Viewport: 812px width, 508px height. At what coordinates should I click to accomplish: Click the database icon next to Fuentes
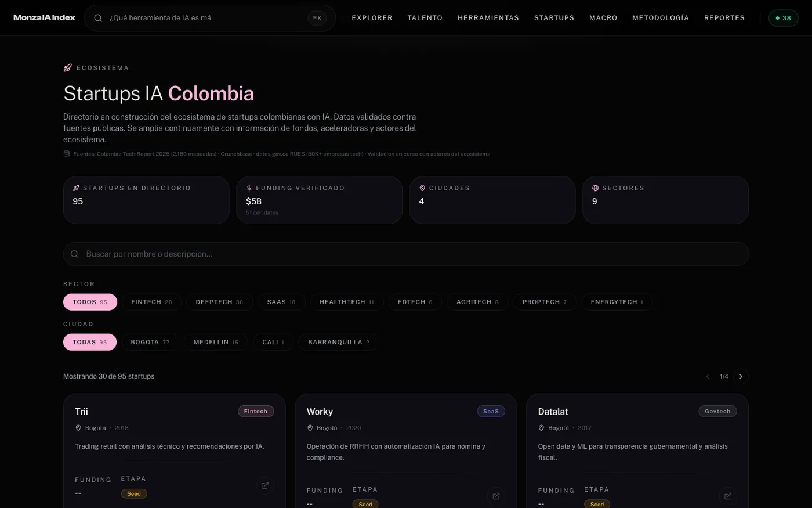66,154
